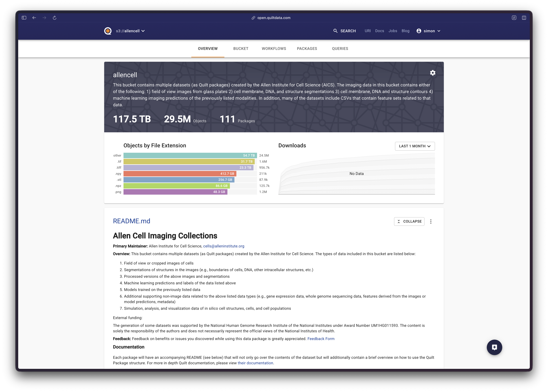Click the collapse arrows icon on README
The image size is (548, 392).
click(x=399, y=221)
